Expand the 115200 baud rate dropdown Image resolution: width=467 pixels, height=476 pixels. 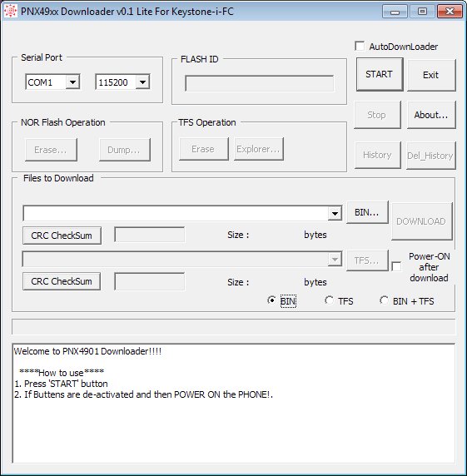142,82
